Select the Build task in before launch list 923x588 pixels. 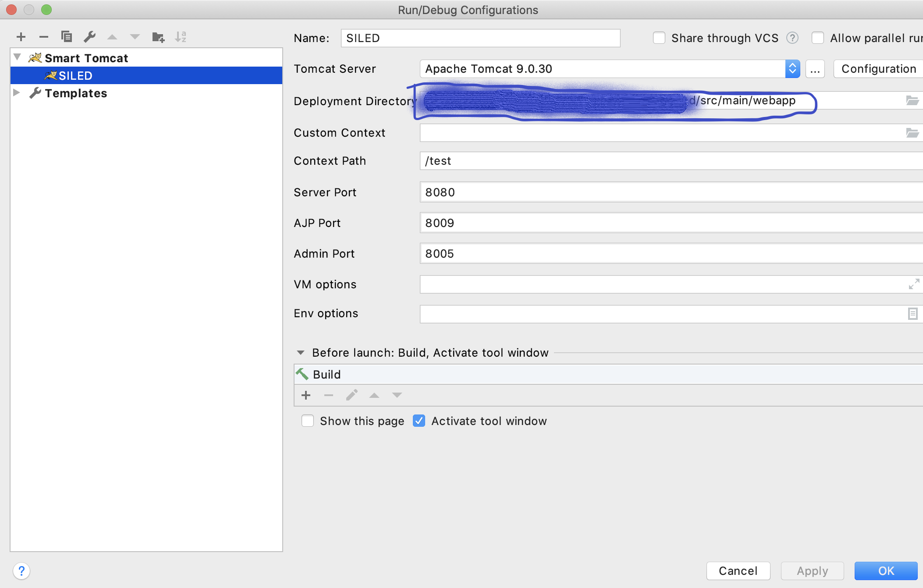(x=327, y=375)
